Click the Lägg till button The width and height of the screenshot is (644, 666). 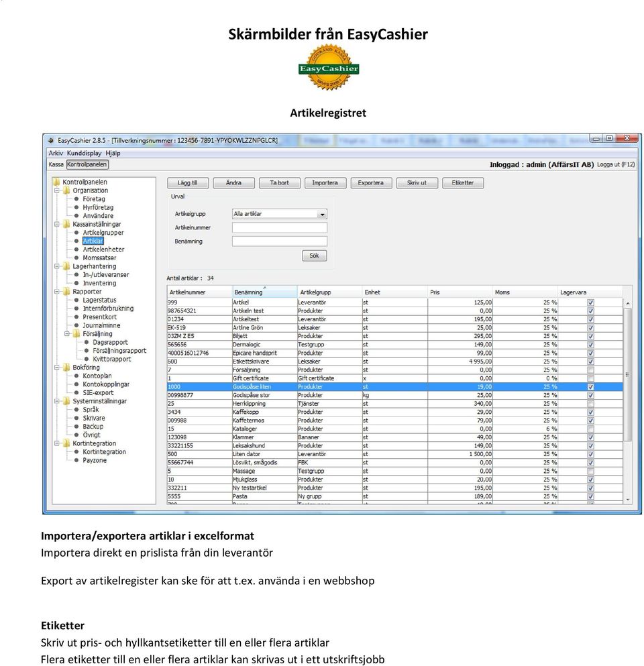pyautogui.click(x=187, y=183)
